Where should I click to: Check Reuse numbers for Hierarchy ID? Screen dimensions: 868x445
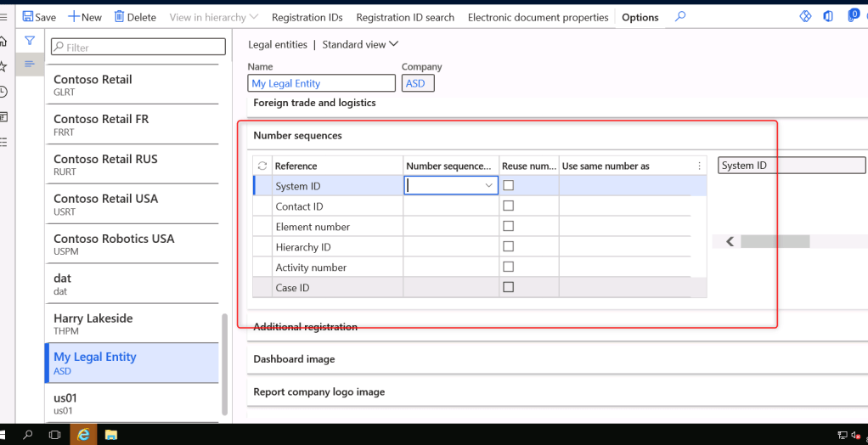(509, 246)
